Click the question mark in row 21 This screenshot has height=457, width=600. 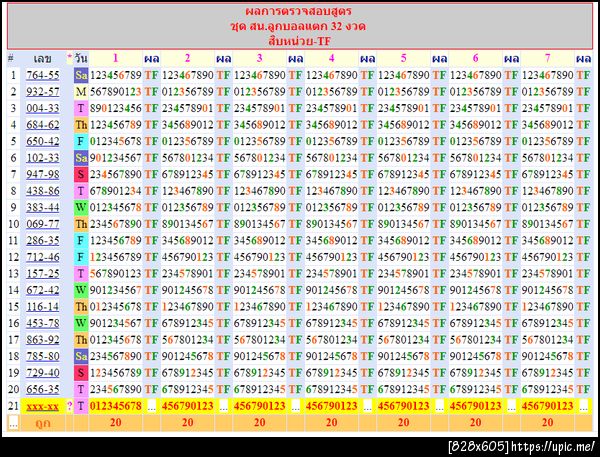point(69,406)
